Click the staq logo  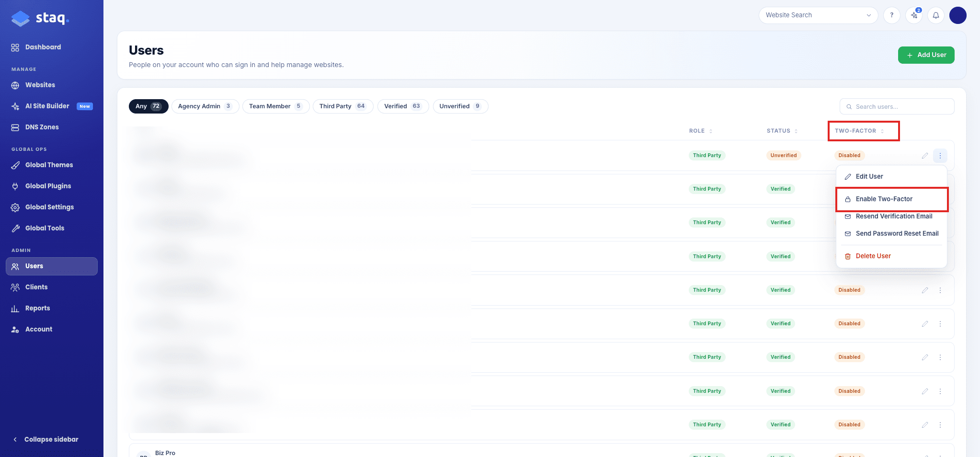click(x=40, y=18)
